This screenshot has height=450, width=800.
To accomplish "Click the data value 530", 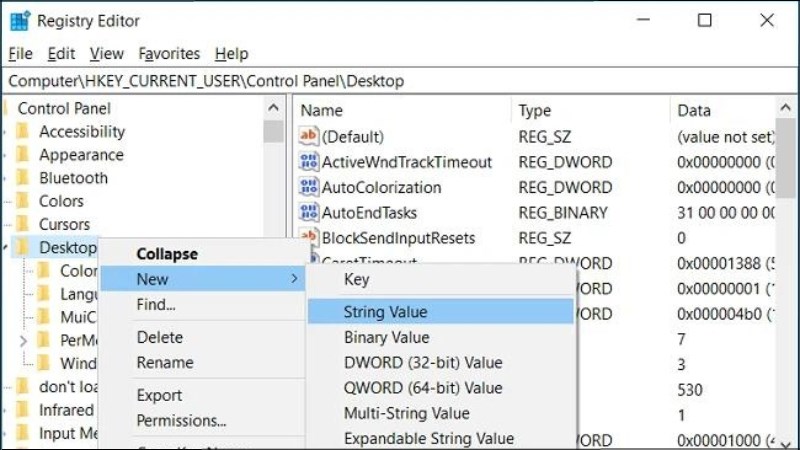I will click(x=690, y=390).
